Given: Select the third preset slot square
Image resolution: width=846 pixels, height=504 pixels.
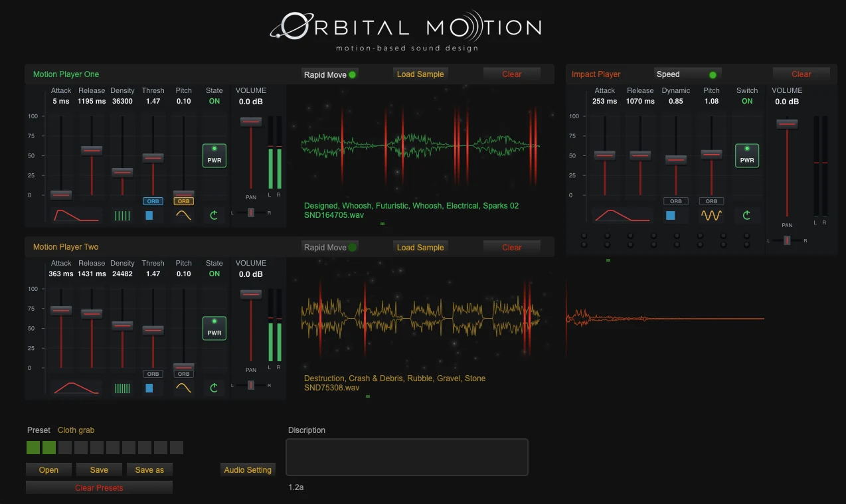Looking at the screenshot, I should 65,448.
